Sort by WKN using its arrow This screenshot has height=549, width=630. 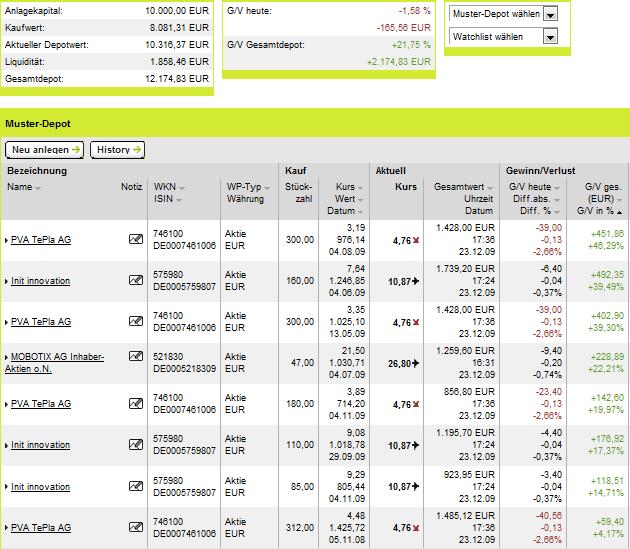[x=182, y=188]
